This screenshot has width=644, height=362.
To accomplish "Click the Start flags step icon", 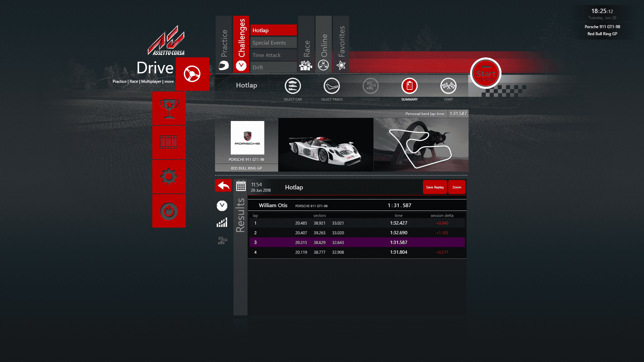I will tap(448, 86).
